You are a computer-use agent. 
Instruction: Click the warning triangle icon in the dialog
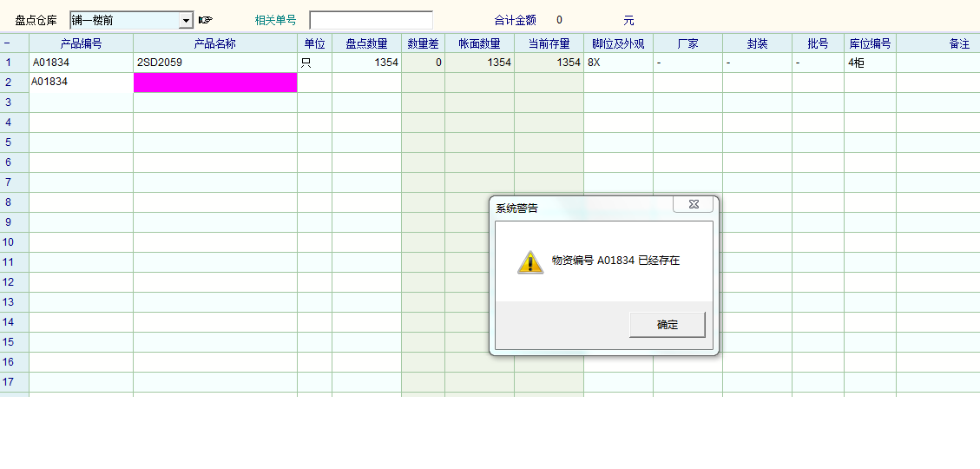(x=530, y=261)
